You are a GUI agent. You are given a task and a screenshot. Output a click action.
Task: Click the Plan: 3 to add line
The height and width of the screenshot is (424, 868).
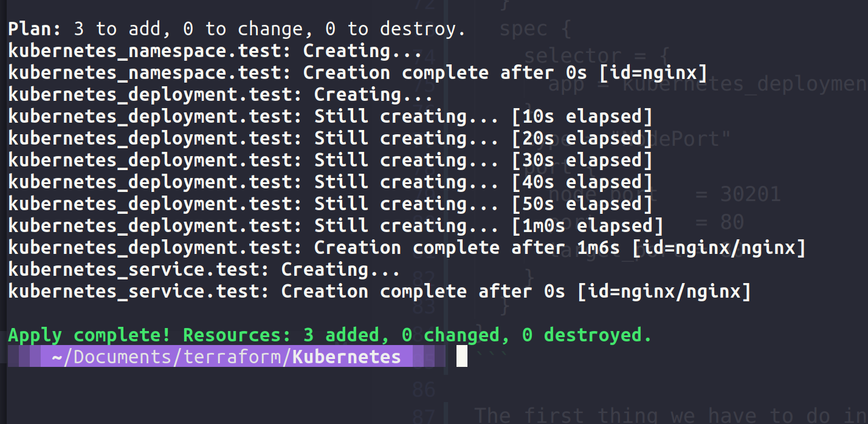tap(236, 29)
